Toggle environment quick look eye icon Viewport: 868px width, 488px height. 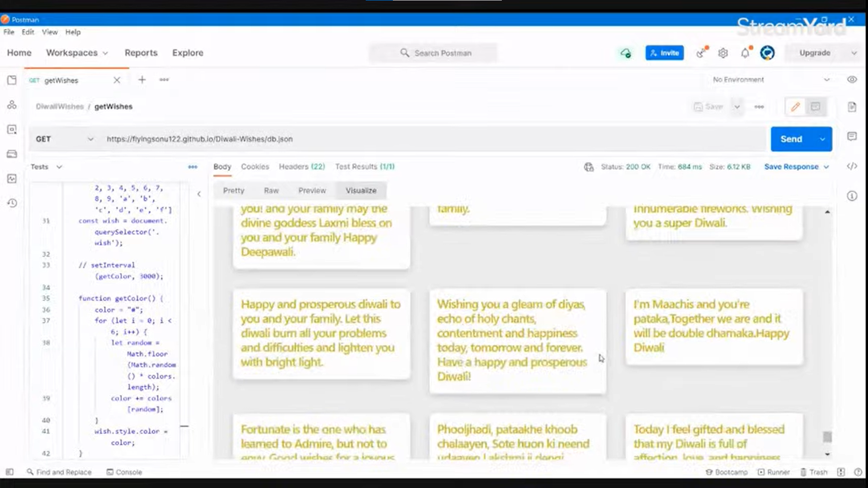pos(852,80)
